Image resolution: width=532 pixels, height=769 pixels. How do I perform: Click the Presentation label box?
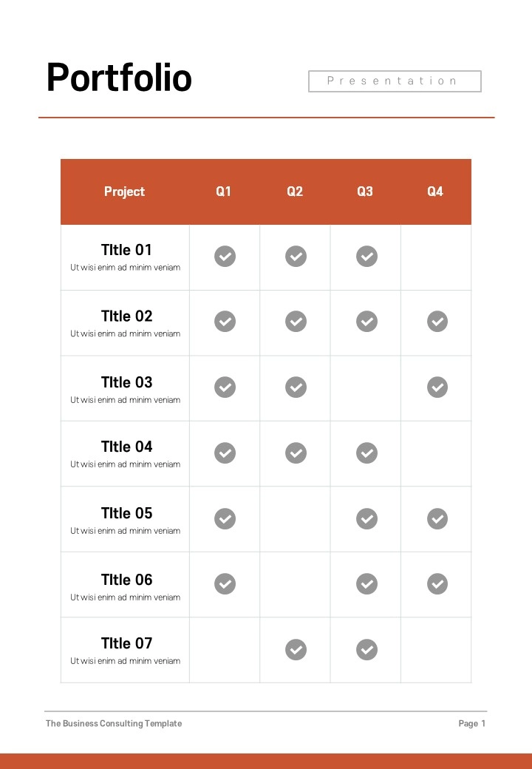tap(395, 81)
